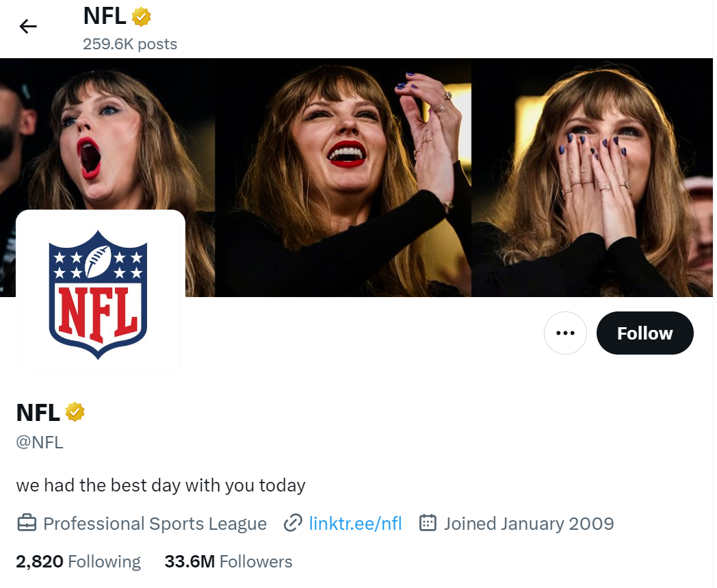View the 33.6M Followers list

point(229,562)
